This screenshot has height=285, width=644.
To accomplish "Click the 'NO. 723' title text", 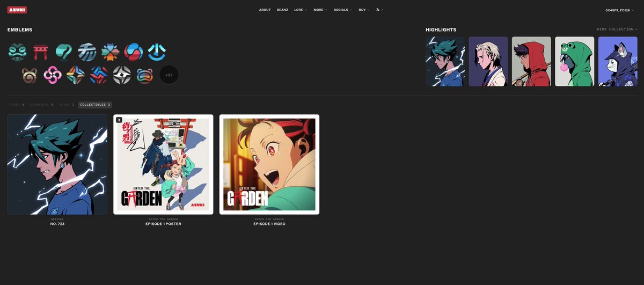I will 57,224.
